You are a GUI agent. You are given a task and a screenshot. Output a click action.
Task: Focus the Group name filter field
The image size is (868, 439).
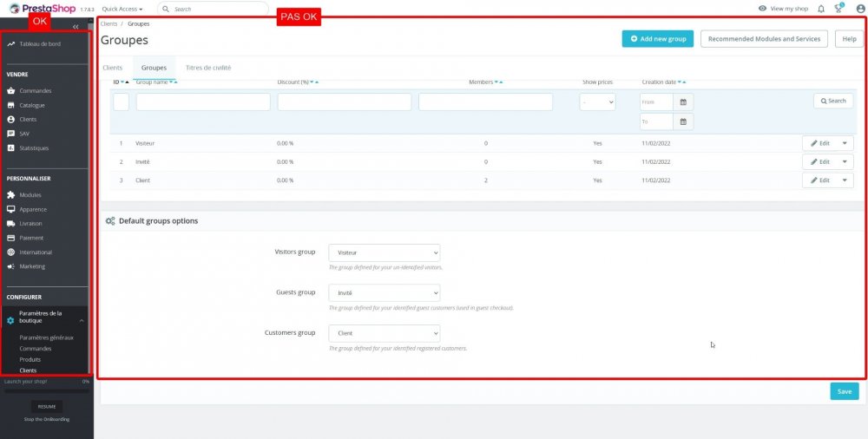[x=203, y=102]
